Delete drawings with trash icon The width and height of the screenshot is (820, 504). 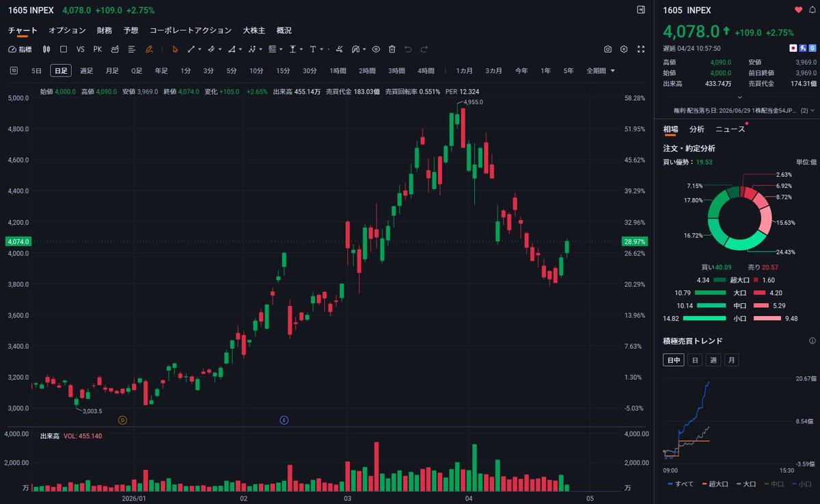(392, 49)
